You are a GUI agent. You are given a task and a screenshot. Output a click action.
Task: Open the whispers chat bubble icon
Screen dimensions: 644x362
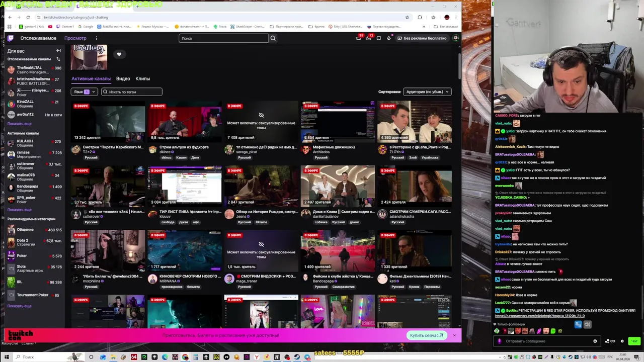point(379,38)
